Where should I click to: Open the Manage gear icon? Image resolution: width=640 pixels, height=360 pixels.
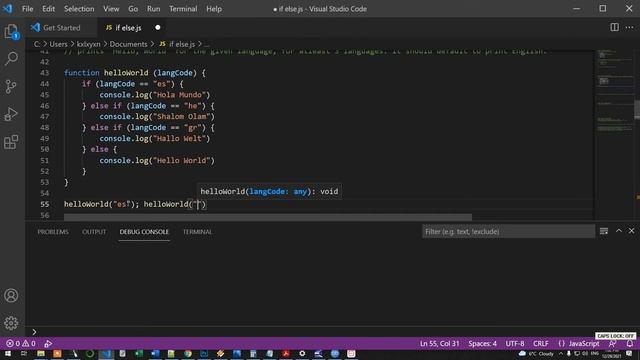pos(11,323)
